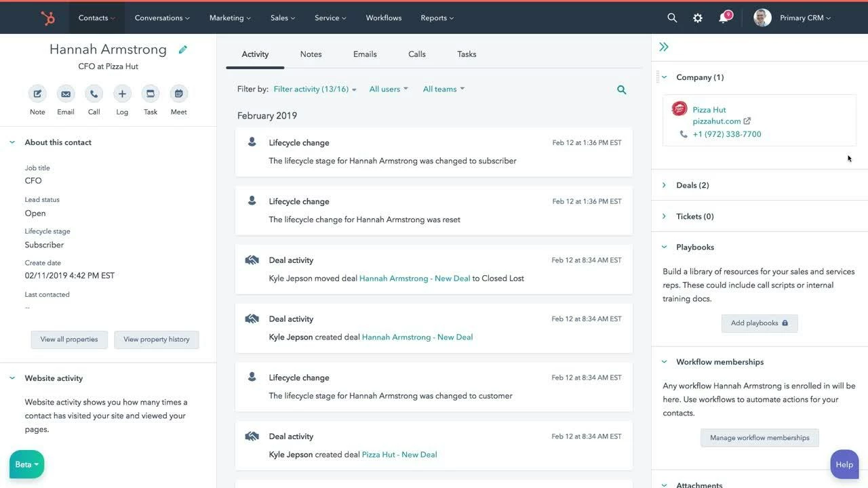The height and width of the screenshot is (488, 868).
Task: Collapse About this contact section
Action: tap(12, 142)
